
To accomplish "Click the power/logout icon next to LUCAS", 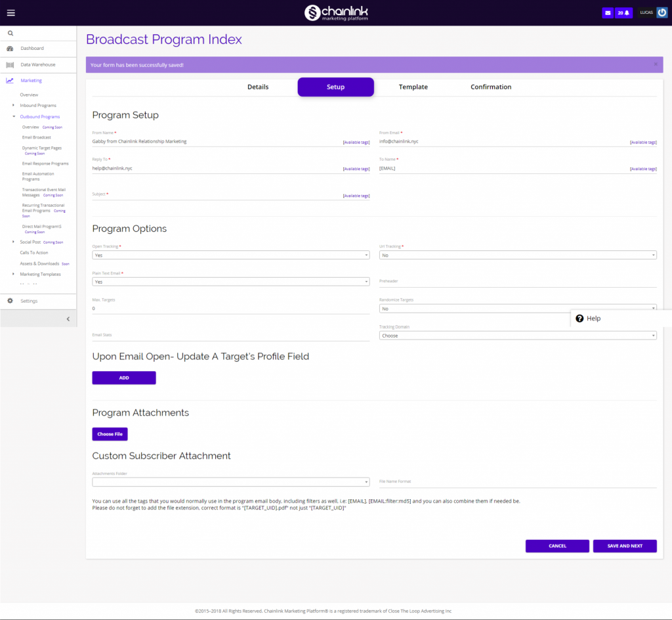I will [663, 12].
